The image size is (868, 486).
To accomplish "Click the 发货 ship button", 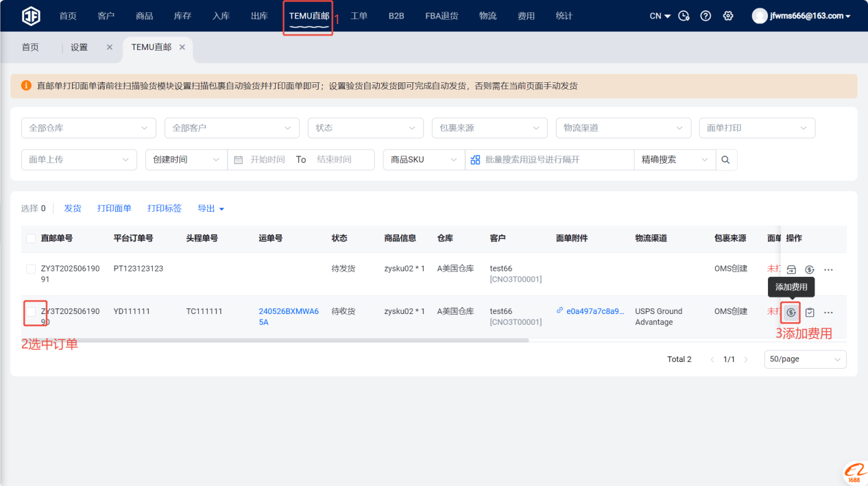I will 73,208.
